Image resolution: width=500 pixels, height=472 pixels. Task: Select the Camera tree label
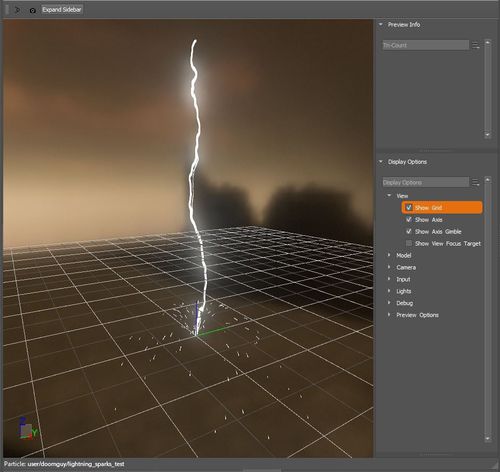[406, 267]
